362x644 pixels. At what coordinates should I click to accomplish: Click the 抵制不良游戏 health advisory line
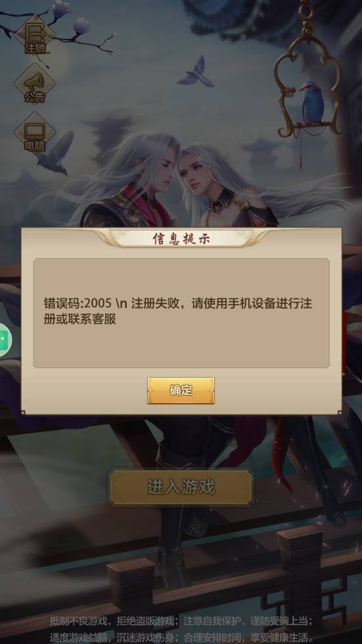[x=181, y=620]
